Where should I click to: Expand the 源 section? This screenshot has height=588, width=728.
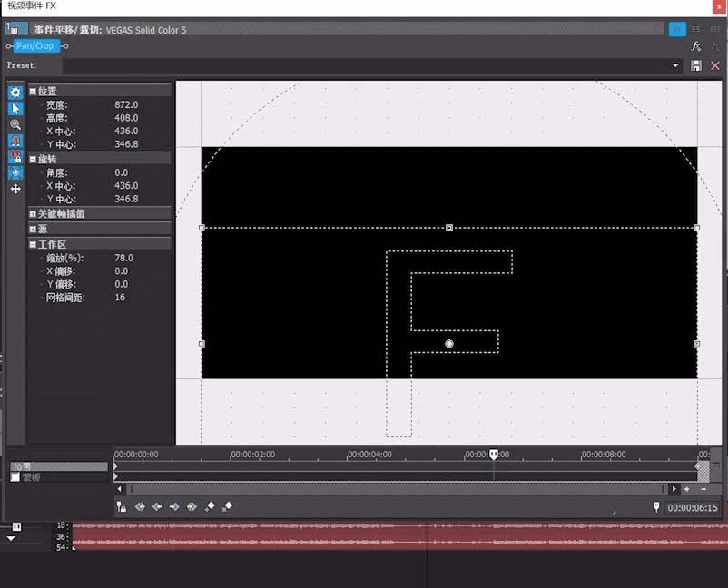tap(33, 230)
